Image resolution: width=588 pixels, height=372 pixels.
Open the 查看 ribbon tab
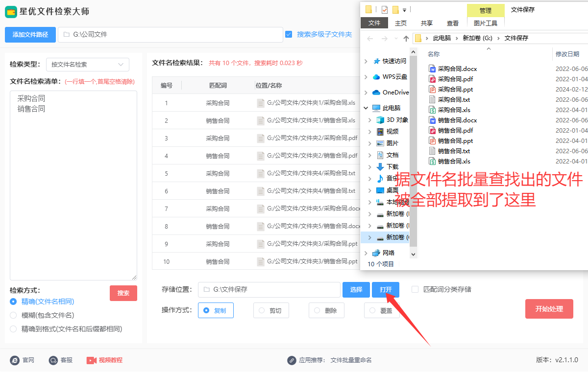click(453, 23)
